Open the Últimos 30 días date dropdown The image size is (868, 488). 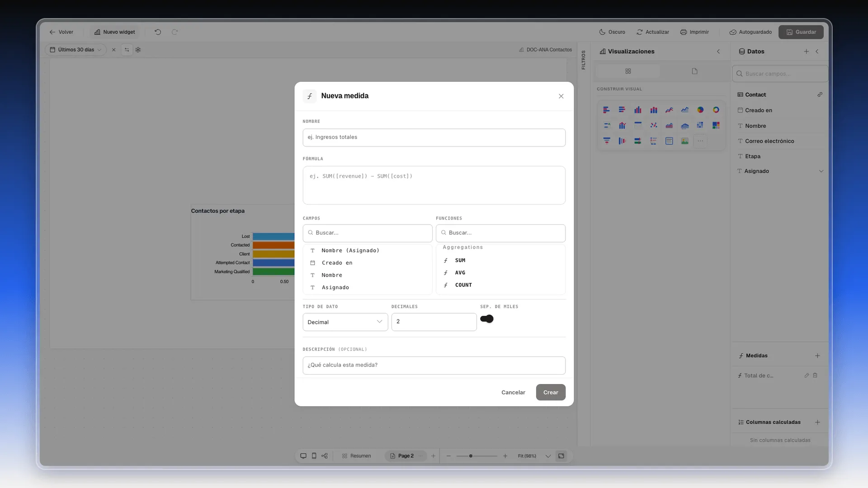[75, 50]
